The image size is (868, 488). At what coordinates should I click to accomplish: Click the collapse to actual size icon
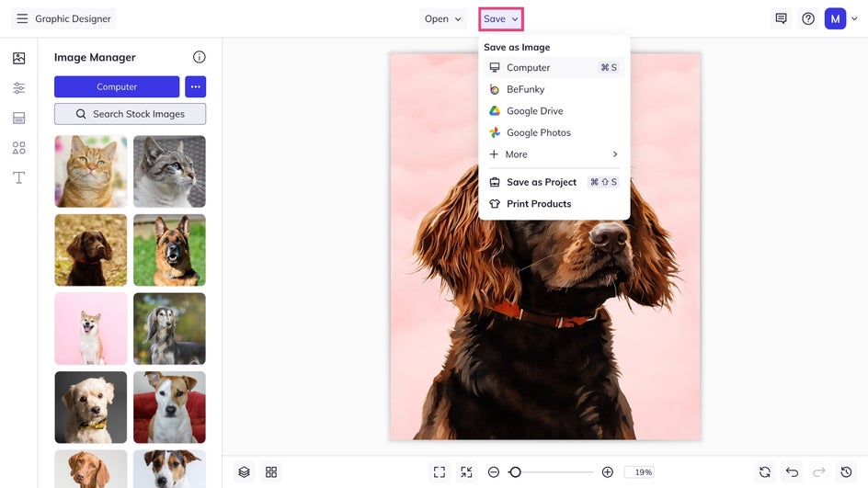[467, 472]
